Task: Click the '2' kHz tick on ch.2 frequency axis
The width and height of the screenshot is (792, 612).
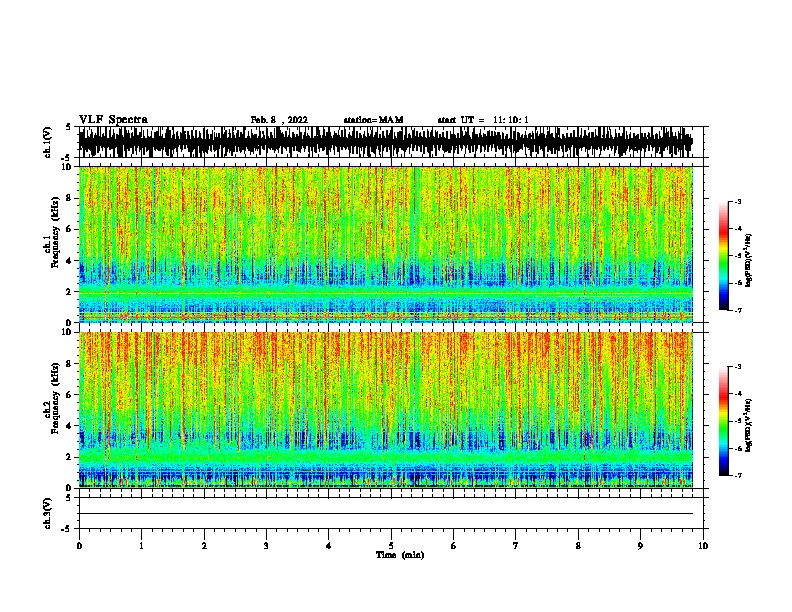Action: (70, 457)
